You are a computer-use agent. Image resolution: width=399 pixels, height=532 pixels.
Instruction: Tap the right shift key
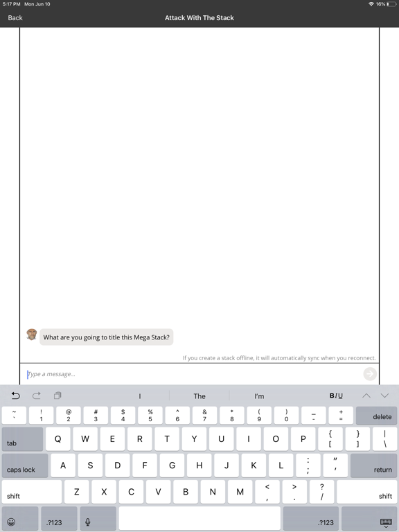(x=366, y=492)
